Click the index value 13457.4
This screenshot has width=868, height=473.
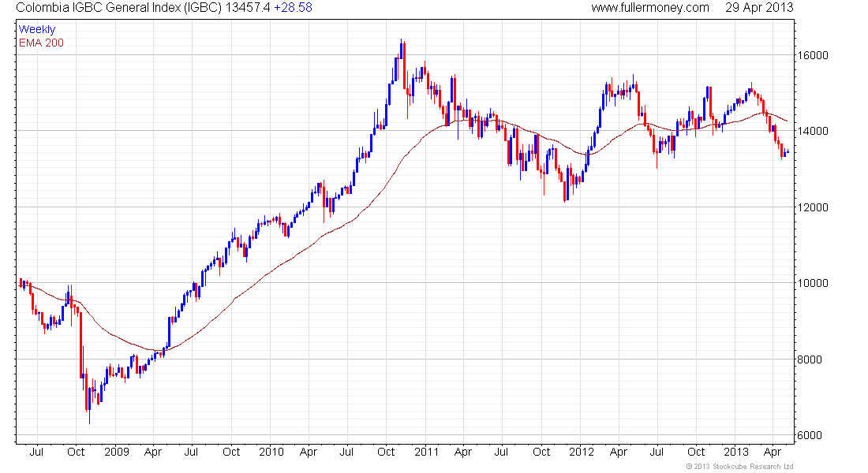pos(248,8)
